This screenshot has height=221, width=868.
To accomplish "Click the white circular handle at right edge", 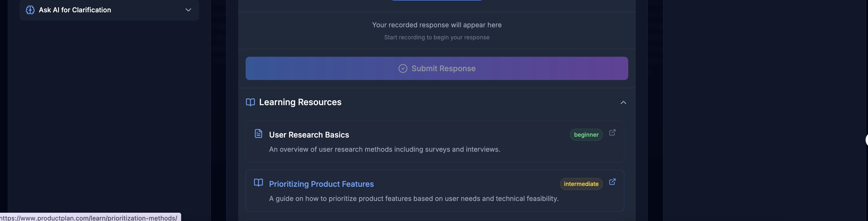I will (866, 139).
